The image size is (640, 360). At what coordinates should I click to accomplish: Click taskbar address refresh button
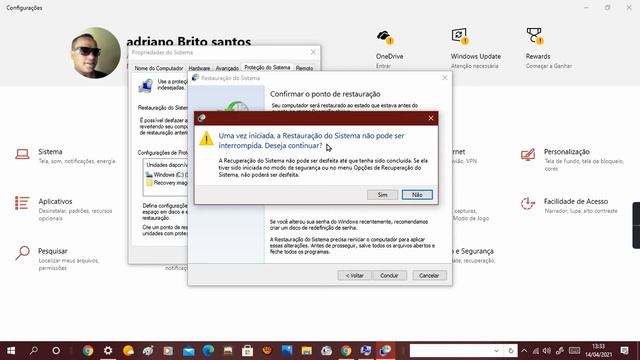pos(511,351)
